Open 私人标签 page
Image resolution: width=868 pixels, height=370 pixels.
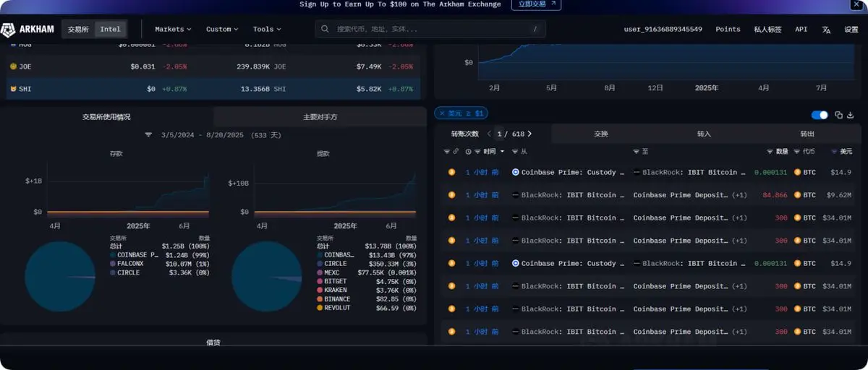(767, 30)
